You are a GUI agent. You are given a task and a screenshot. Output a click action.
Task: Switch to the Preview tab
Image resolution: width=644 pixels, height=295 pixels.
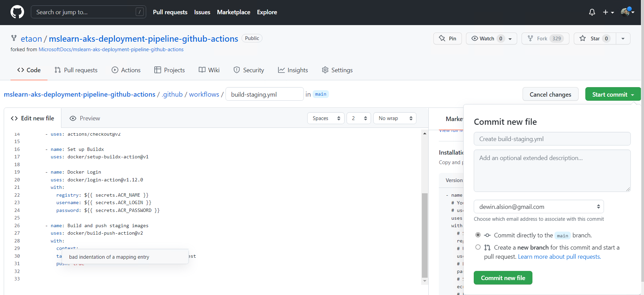point(85,118)
